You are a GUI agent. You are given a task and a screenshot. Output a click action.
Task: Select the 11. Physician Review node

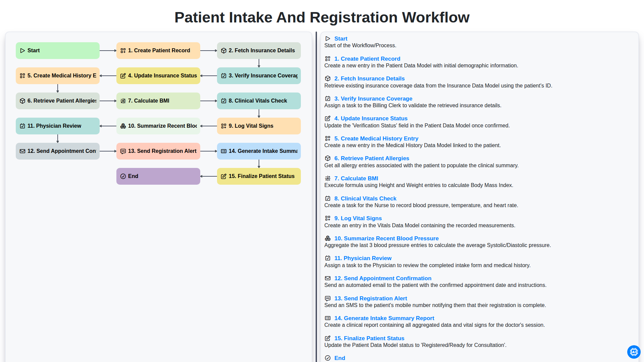[58, 126]
